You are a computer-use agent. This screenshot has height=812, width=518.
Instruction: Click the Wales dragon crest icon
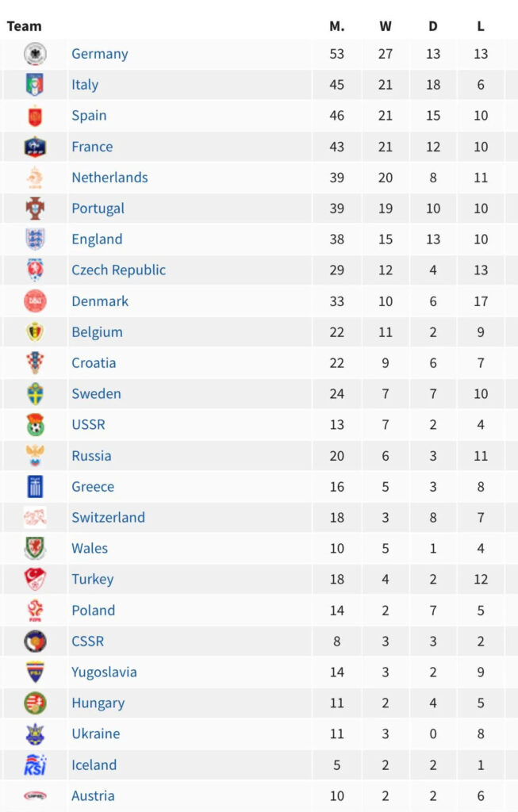35,548
